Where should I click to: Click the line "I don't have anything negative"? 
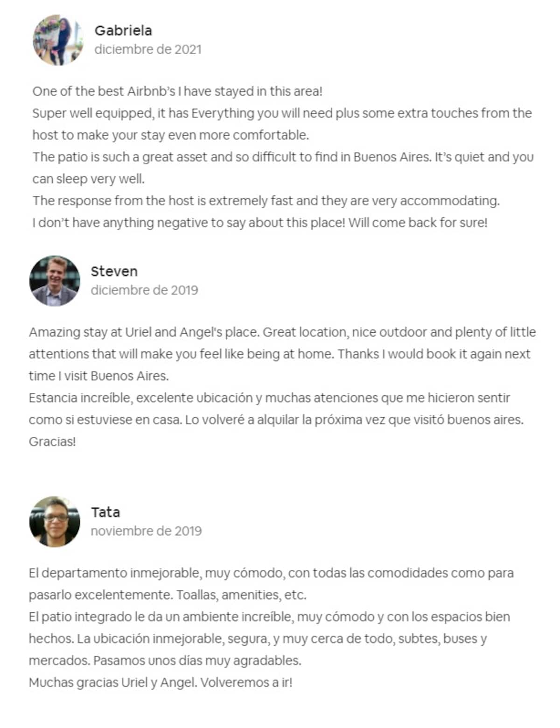coord(259,223)
